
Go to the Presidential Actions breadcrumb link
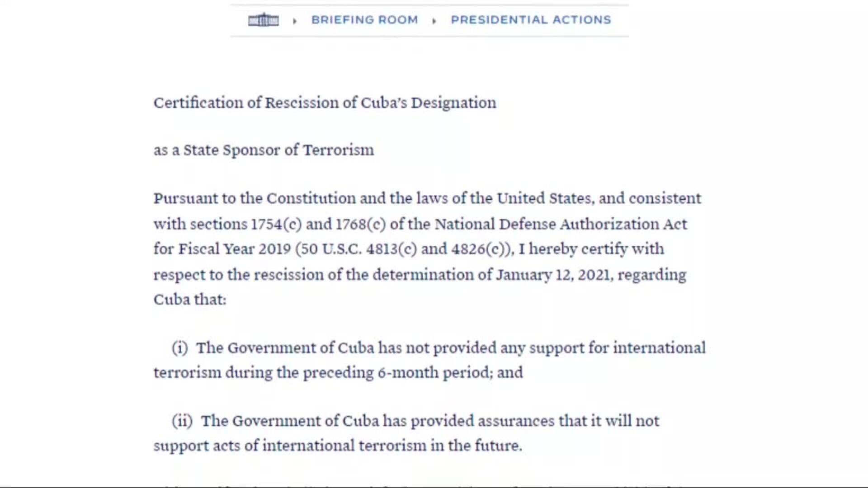(531, 20)
